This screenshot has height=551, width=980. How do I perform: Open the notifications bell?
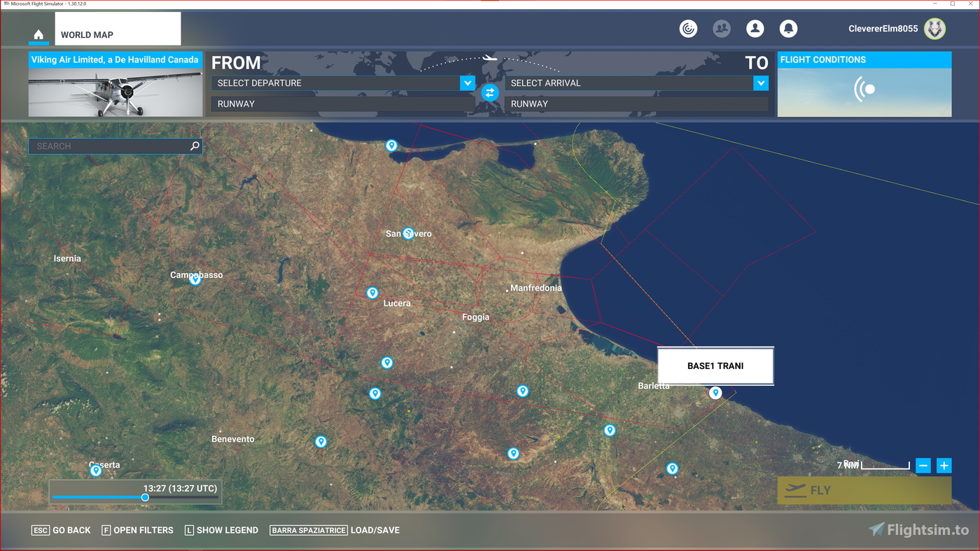pos(788,28)
